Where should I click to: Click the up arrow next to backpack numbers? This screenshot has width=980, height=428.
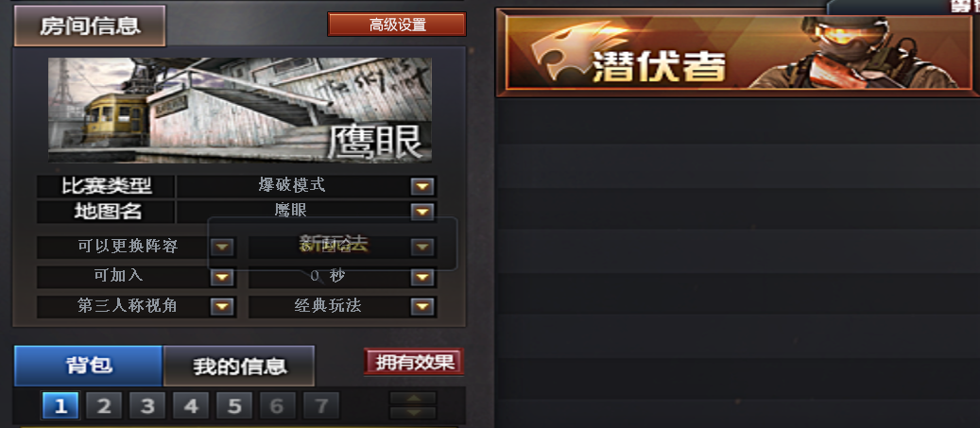[413, 399]
